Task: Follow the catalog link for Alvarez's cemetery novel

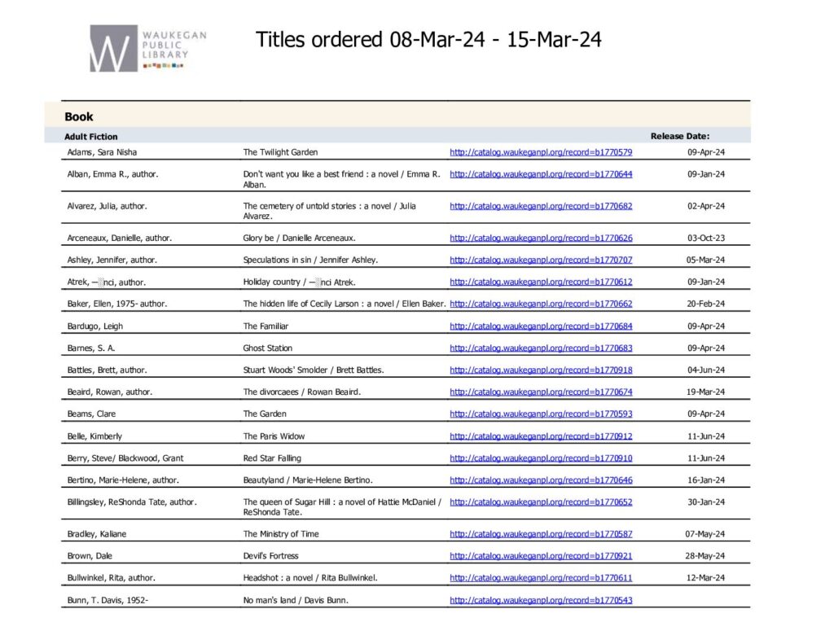Action: 541,206
